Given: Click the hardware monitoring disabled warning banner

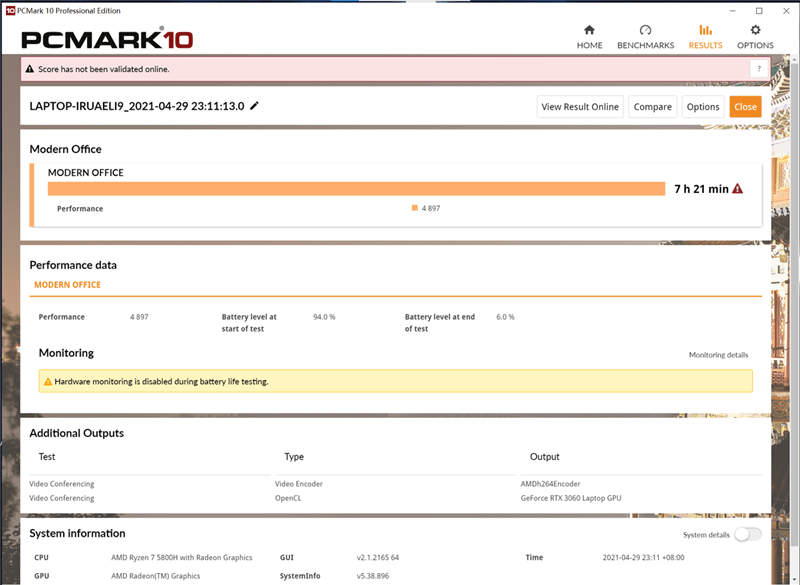Looking at the screenshot, I should click(395, 381).
